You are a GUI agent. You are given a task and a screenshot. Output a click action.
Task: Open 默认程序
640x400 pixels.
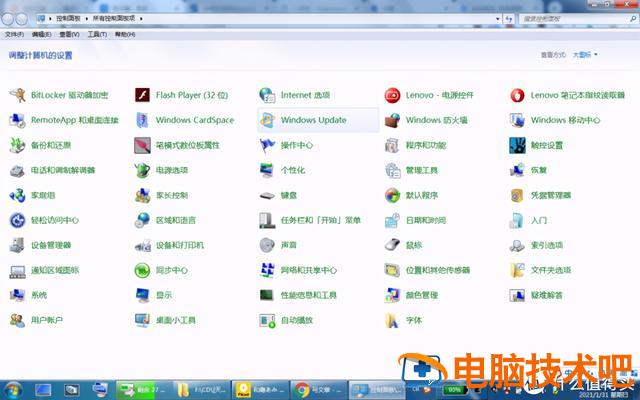[x=411, y=196]
